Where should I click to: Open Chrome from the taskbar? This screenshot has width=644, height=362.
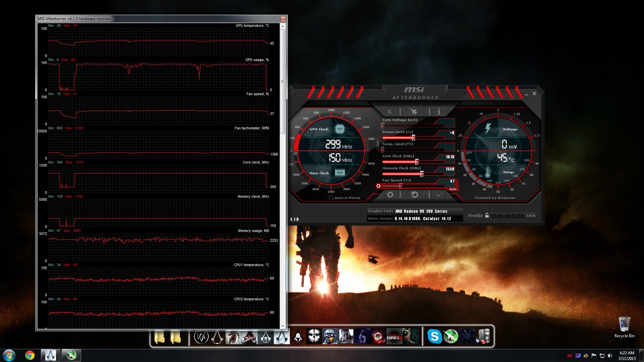click(x=30, y=355)
